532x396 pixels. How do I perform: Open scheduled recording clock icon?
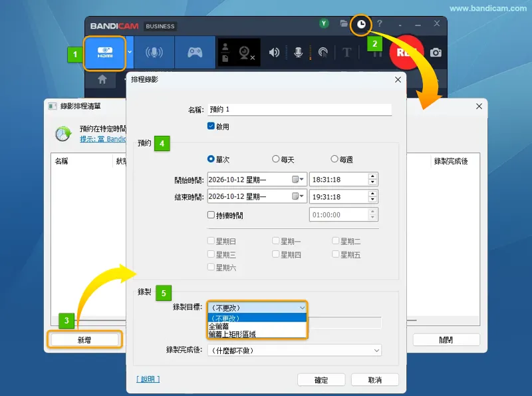click(361, 25)
